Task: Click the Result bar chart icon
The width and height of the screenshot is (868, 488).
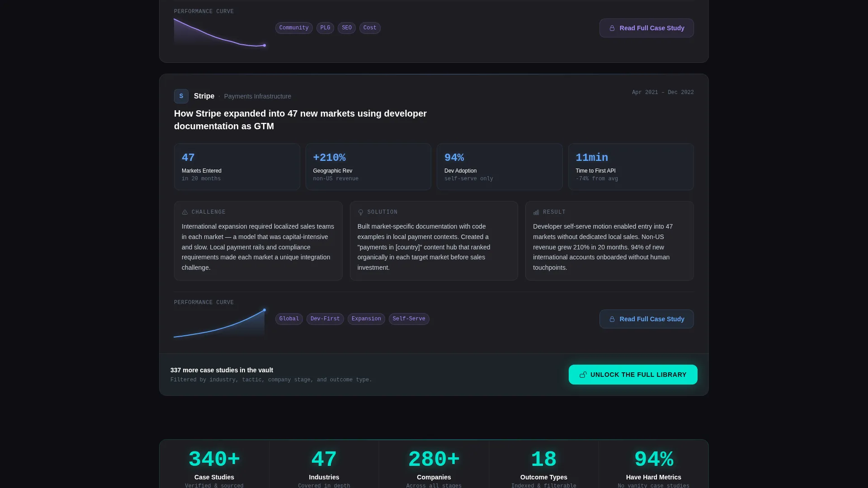Action: 536,212
